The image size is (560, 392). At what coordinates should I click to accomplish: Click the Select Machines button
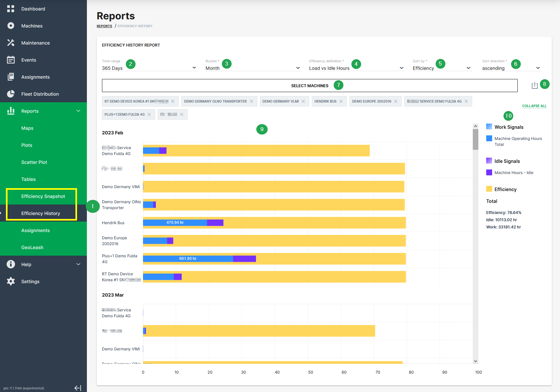tap(310, 86)
